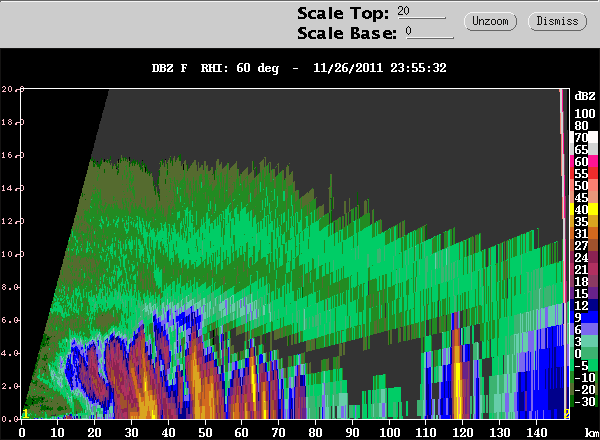Click yellow marker 1 at plot origin
The width and height of the screenshot is (600, 440).
25,414
